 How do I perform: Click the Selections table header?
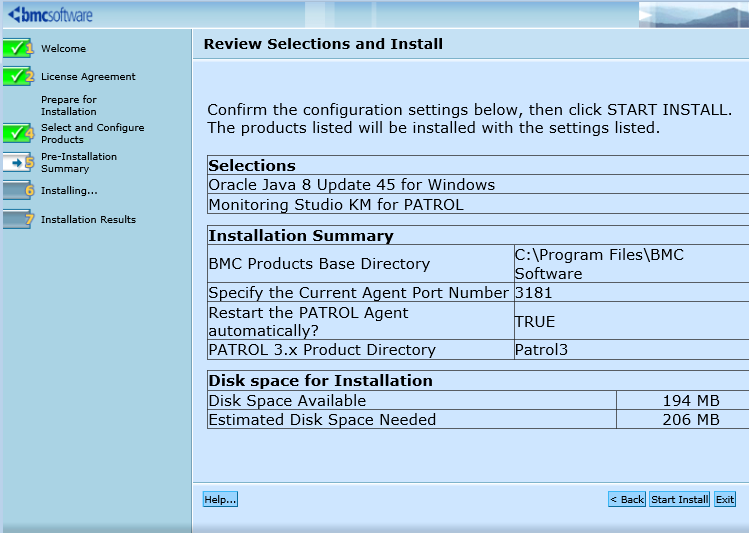[478, 165]
